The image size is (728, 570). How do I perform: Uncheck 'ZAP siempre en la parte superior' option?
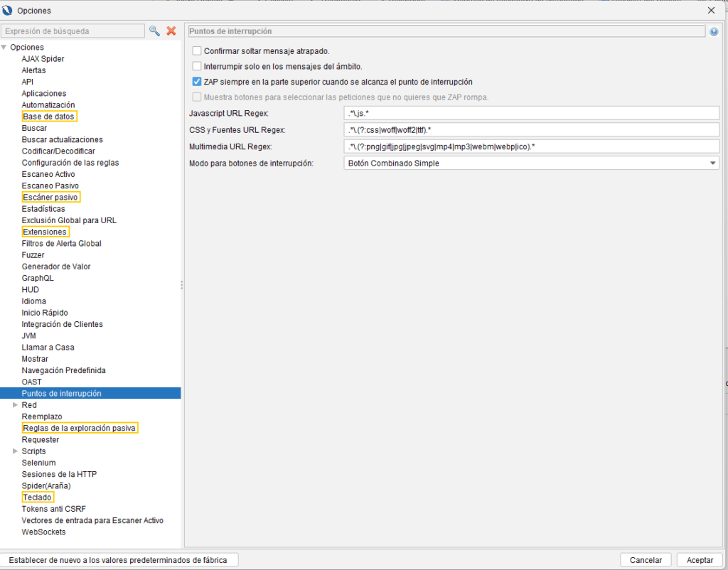click(197, 82)
